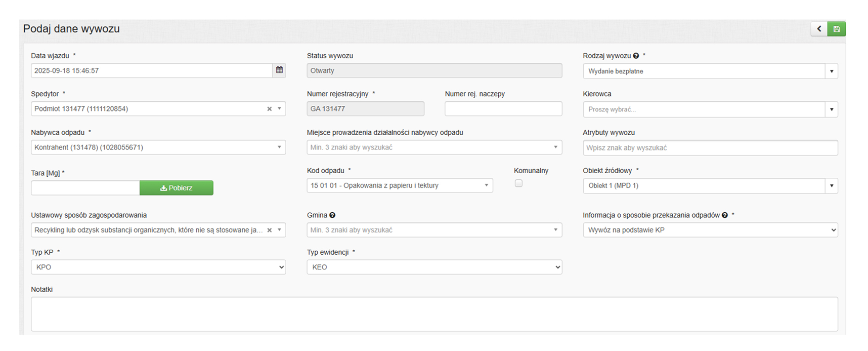The height and width of the screenshot is (351, 868).
Task: Click the Atrybuty wywozu search field
Action: (x=710, y=148)
